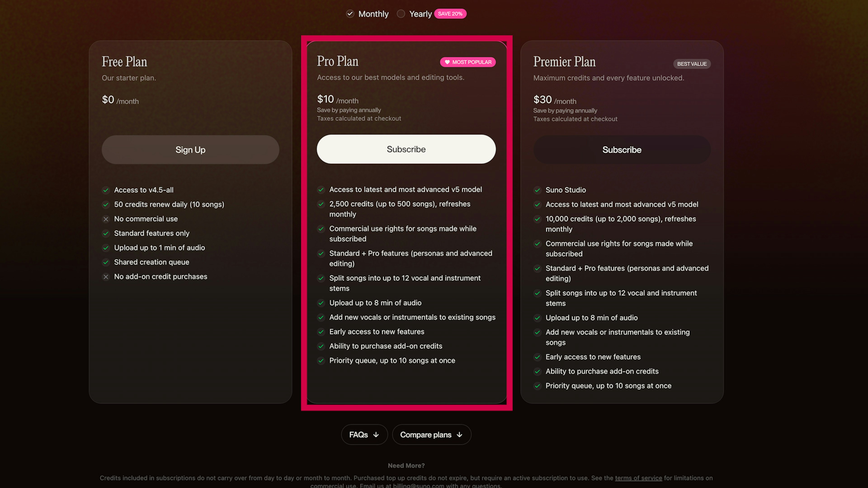
Task: Click checkmark beside Pro Priority queue feature
Action: pos(321,361)
